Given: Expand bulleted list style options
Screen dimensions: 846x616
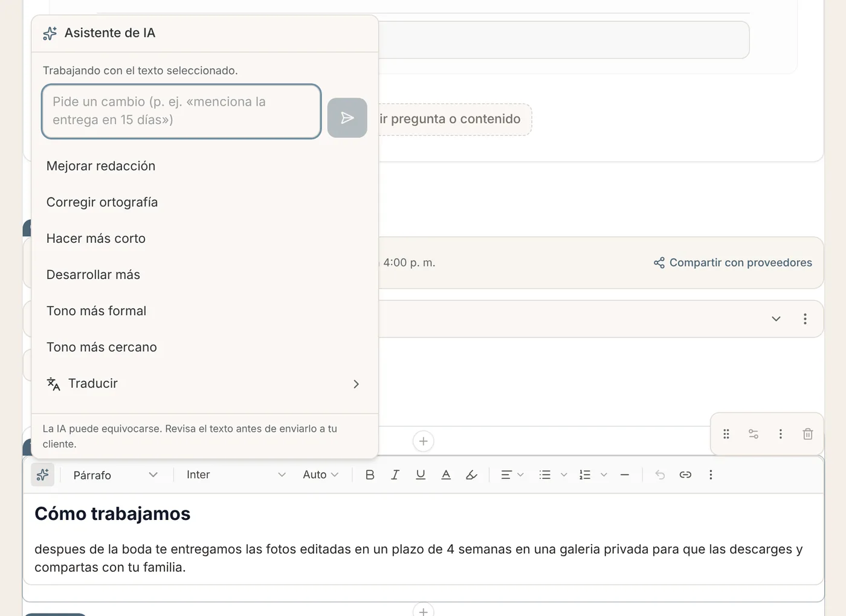Looking at the screenshot, I should pyautogui.click(x=564, y=475).
